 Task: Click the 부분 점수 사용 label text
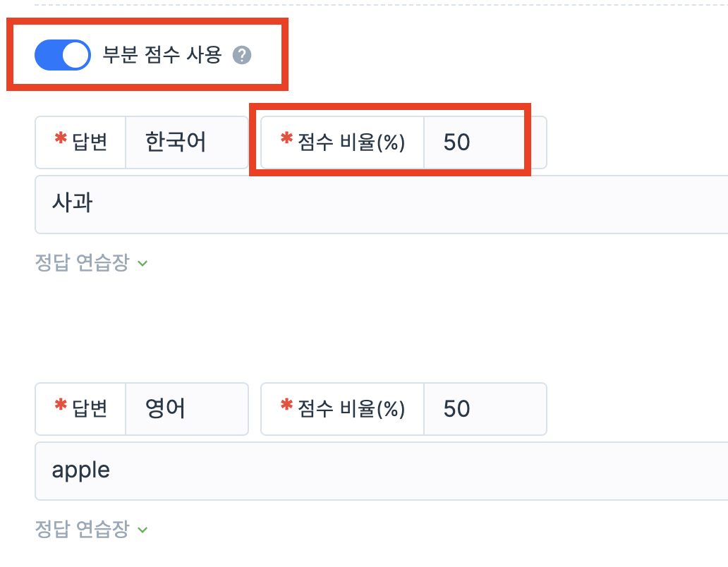point(162,55)
